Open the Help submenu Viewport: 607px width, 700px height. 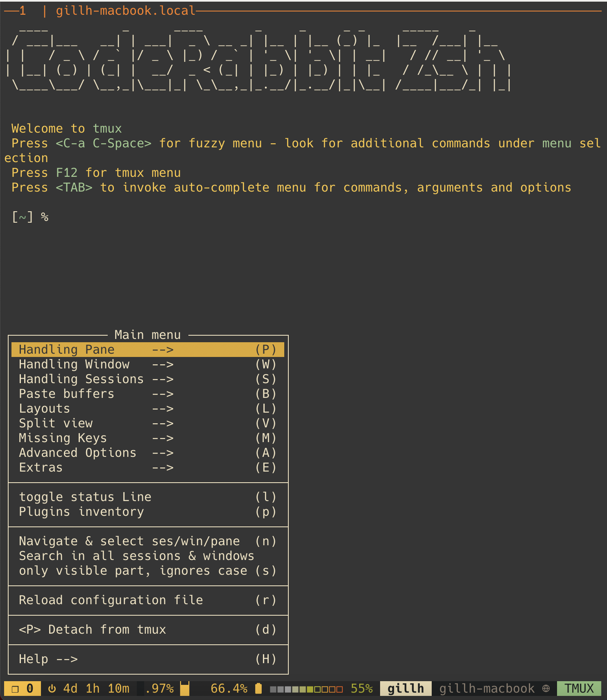[x=148, y=659]
